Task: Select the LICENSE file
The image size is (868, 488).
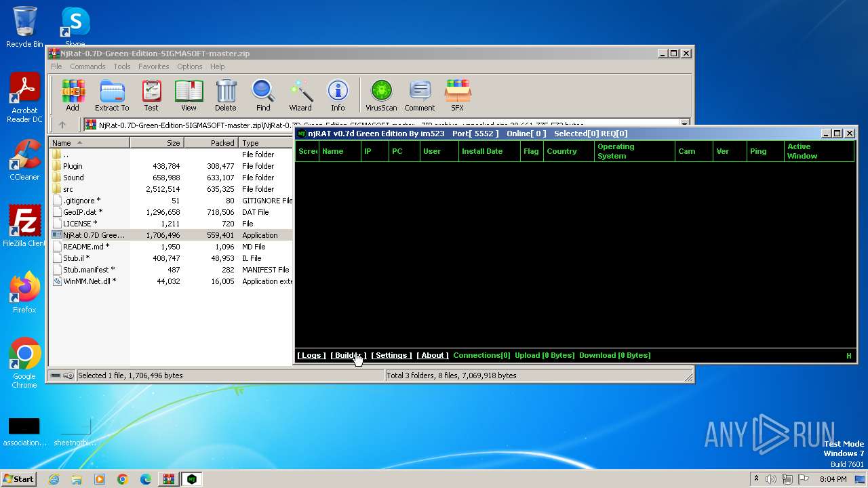Action: tap(171, 224)
